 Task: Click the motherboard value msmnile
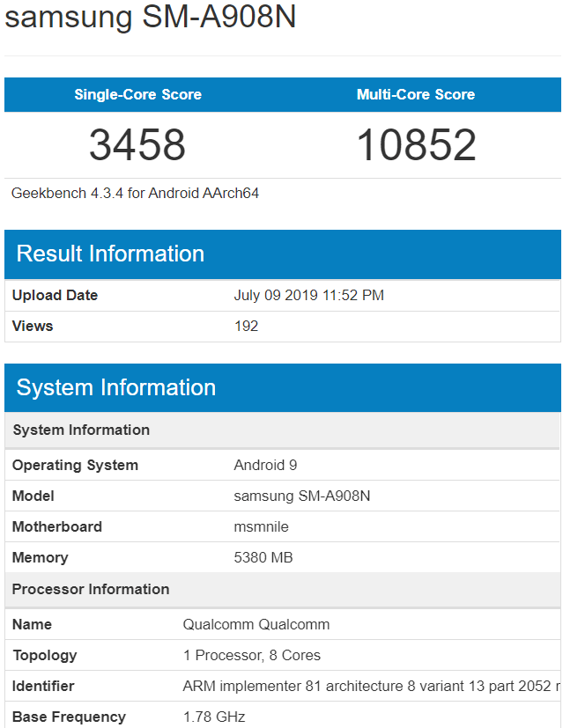pos(261,526)
